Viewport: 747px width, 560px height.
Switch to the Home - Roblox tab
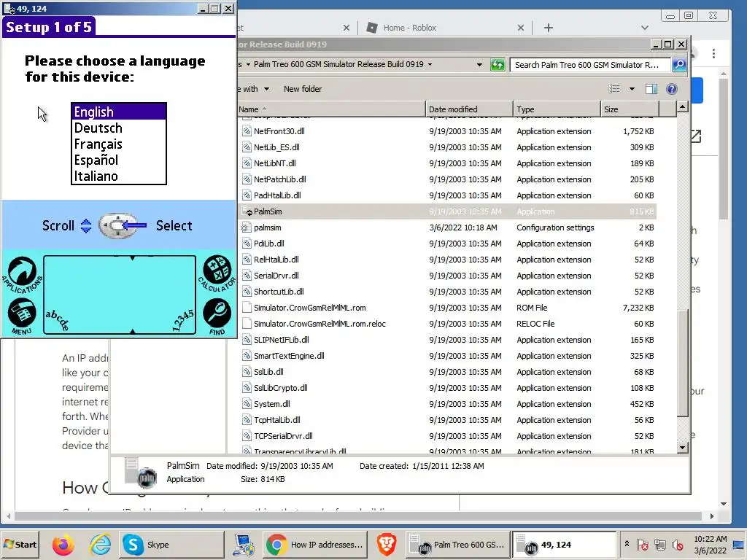tap(446, 28)
